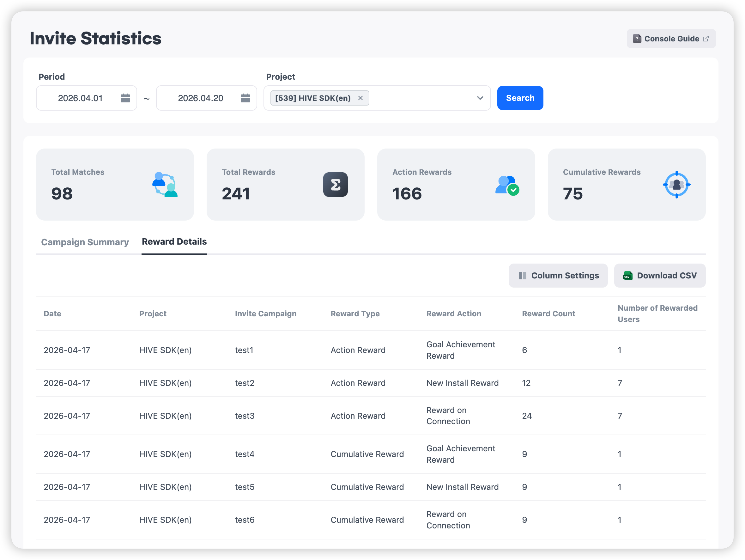Open Column Settings
The image size is (745, 560).
click(558, 276)
